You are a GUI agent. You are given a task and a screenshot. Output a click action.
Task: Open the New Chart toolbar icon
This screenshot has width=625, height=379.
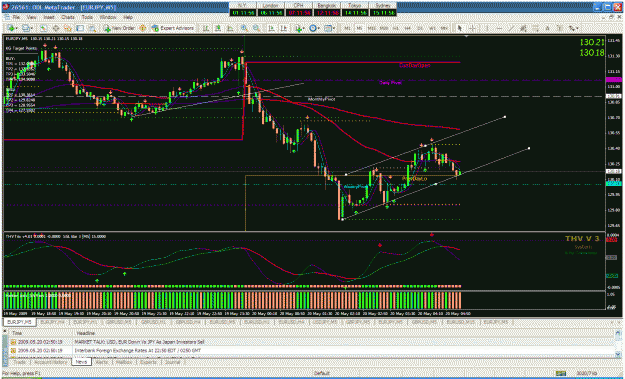11,28
